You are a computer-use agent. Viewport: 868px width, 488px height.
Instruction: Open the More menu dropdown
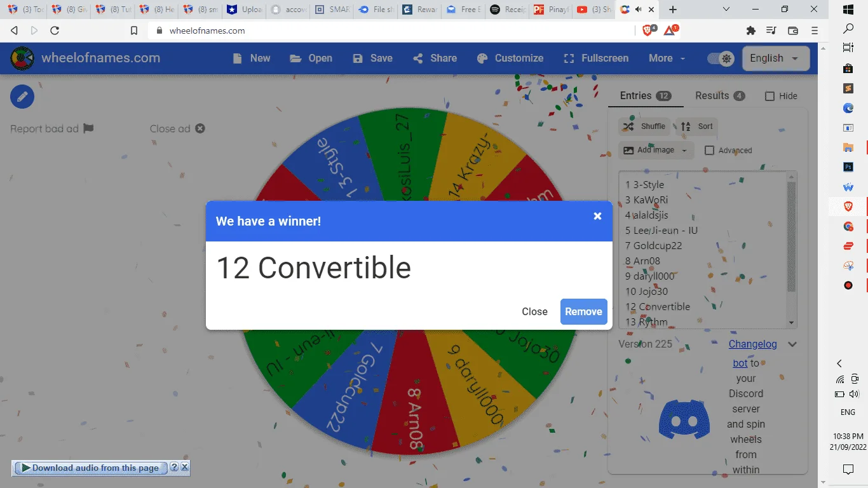[667, 58]
